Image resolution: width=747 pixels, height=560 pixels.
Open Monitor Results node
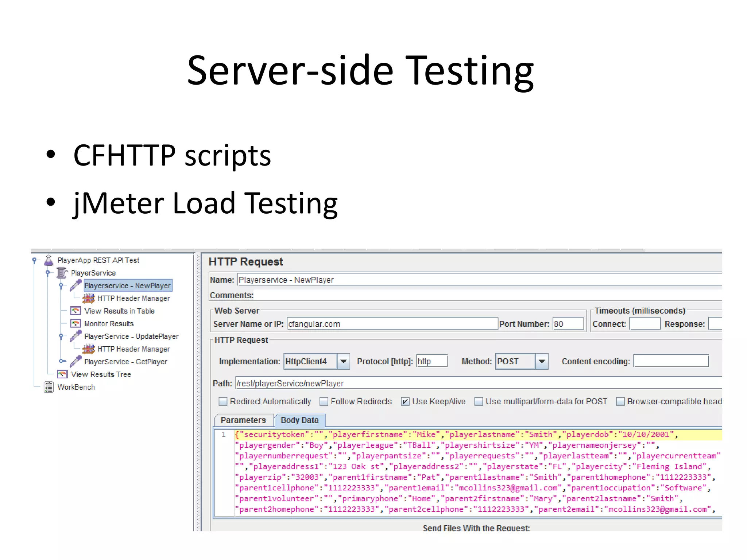coord(109,324)
